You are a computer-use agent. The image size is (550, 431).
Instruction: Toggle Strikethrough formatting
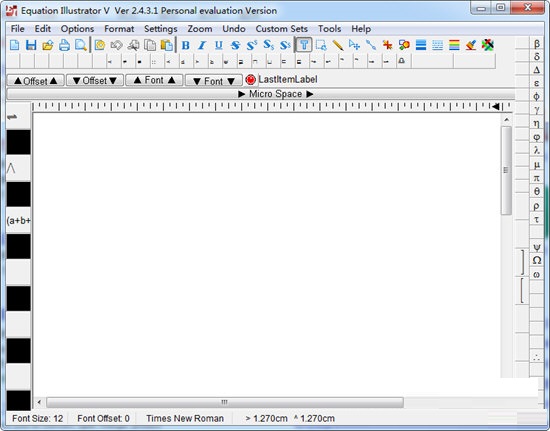click(x=235, y=45)
